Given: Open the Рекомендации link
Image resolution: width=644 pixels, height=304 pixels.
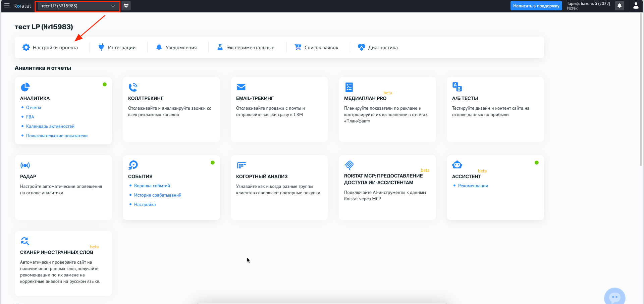Looking at the screenshot, I should [x=473, y=186].
